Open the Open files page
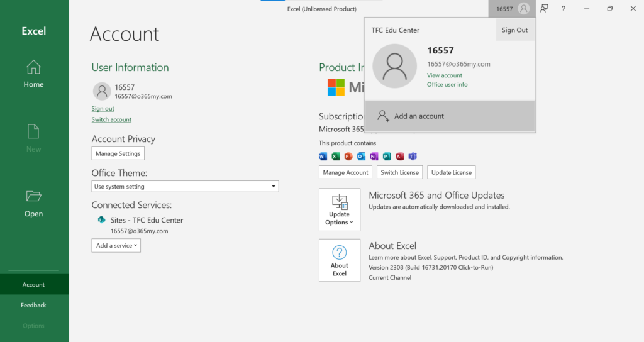 (34, 203)
